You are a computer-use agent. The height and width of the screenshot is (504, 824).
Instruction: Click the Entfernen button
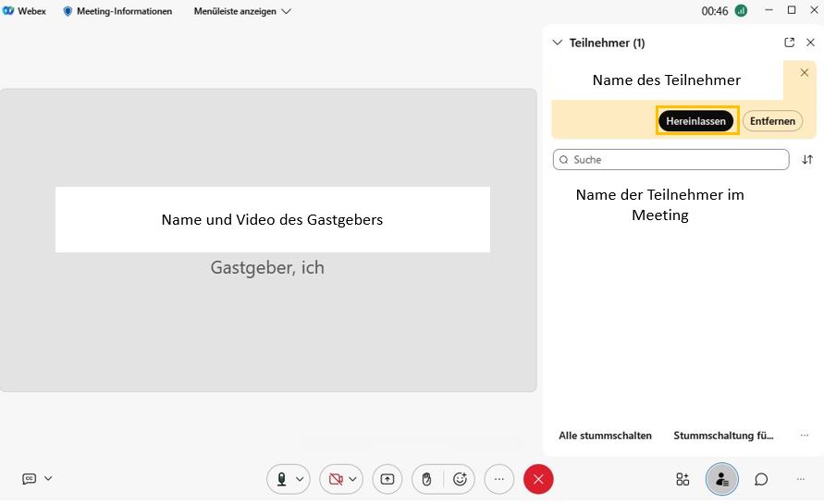coord(772,121)
